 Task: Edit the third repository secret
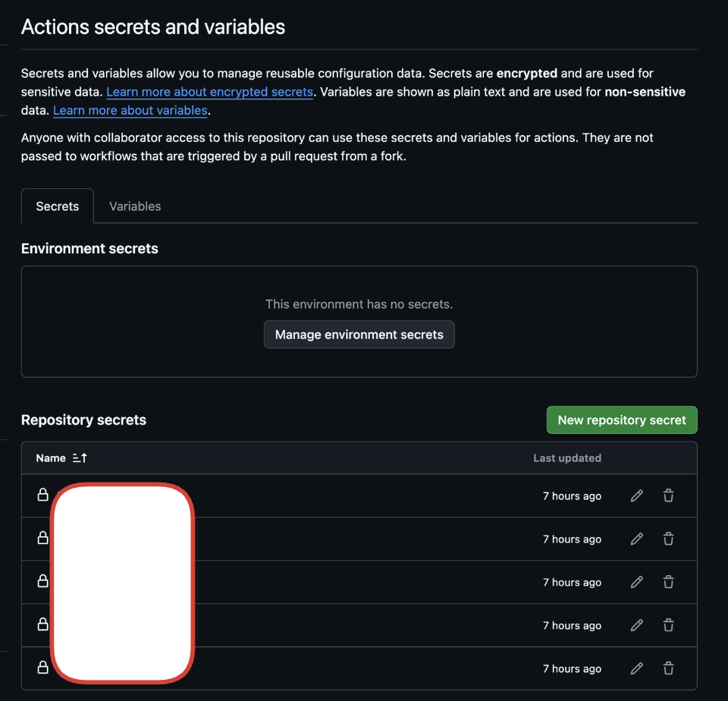pyautogui.click(x=637, y=583)
